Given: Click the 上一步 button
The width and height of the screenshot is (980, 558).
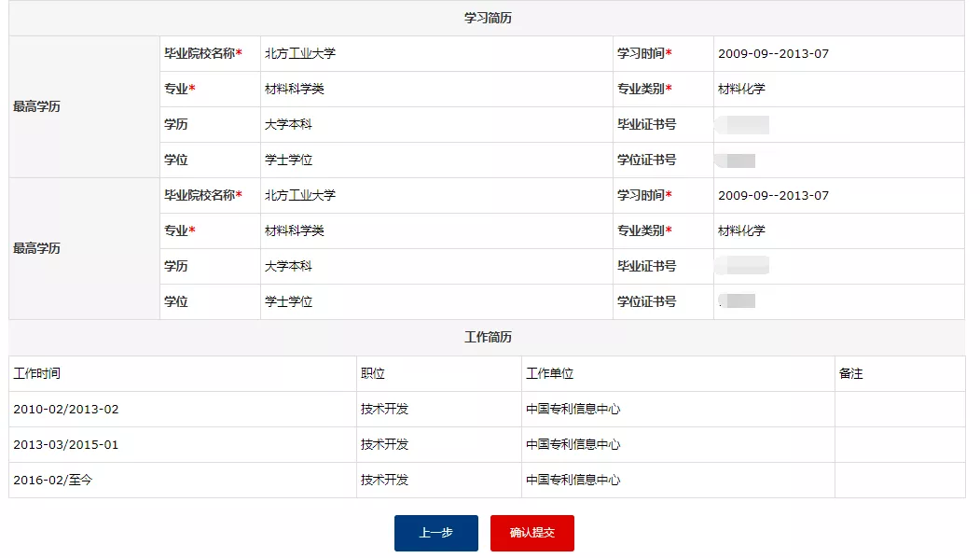Looking at the screenshot, I should click(435, 533).
